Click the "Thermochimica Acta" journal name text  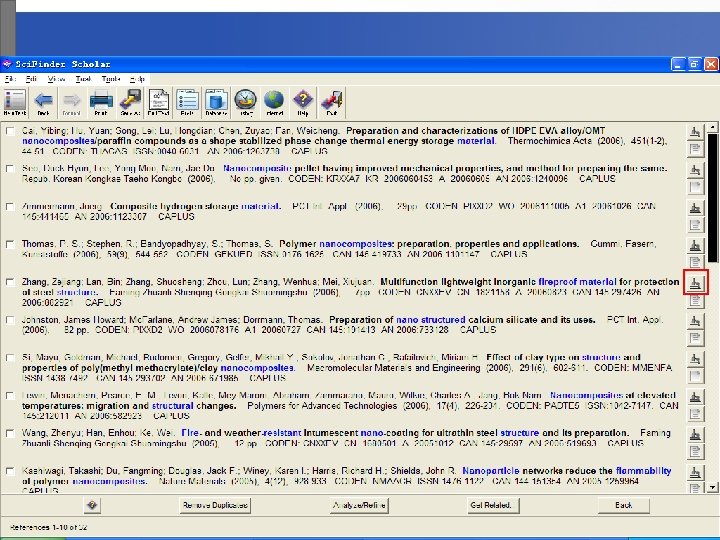[551, 141]
